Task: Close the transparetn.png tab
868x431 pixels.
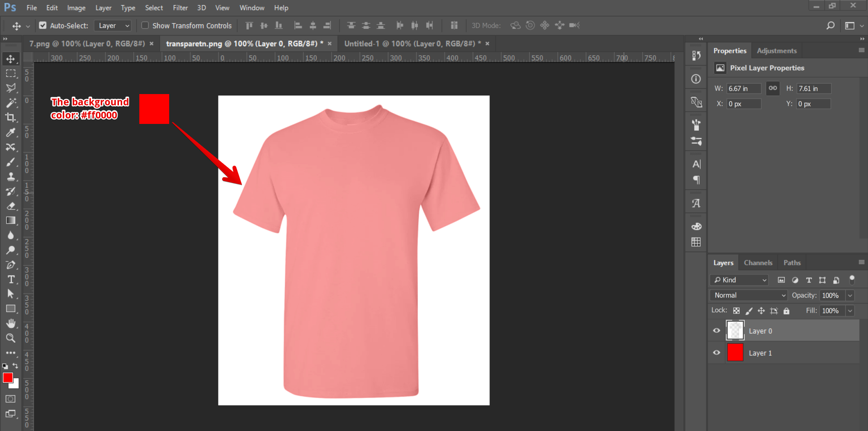Action: pyautogui.click(x=330, y=43)
